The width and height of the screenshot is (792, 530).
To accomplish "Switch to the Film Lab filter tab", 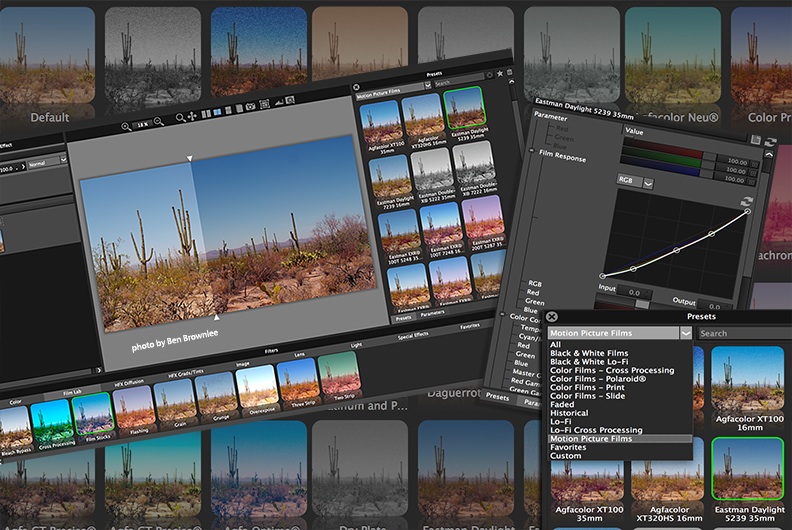I will (x=73, y=393).
